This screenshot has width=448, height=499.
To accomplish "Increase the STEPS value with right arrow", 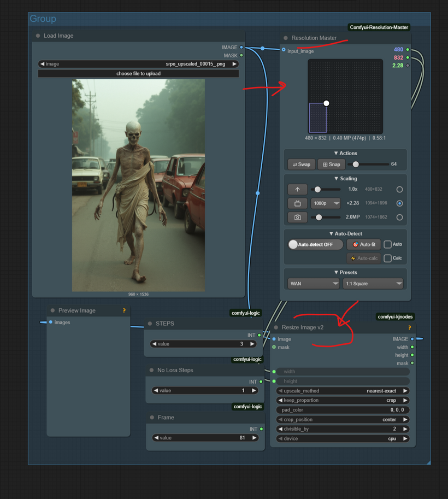I will [252, 344].
